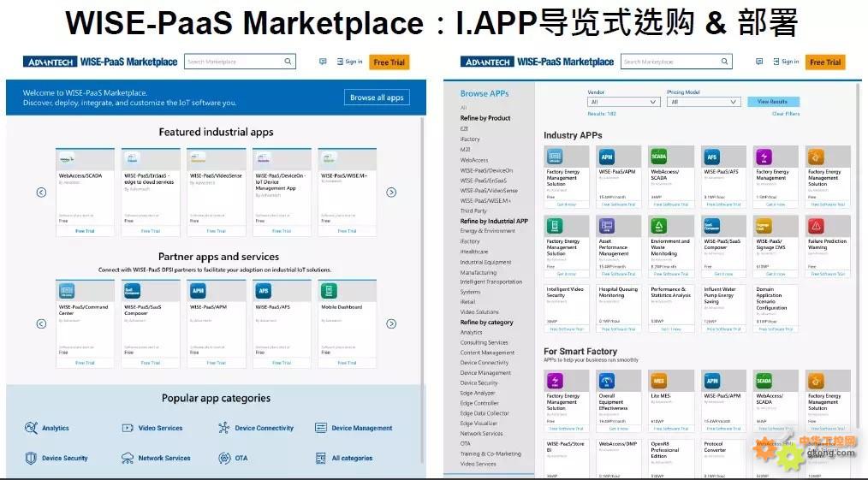Screen dimensions: 868x480
Task: Click Free Trial link under Mobile Dashboard card
Action: (x=347, y=363)
